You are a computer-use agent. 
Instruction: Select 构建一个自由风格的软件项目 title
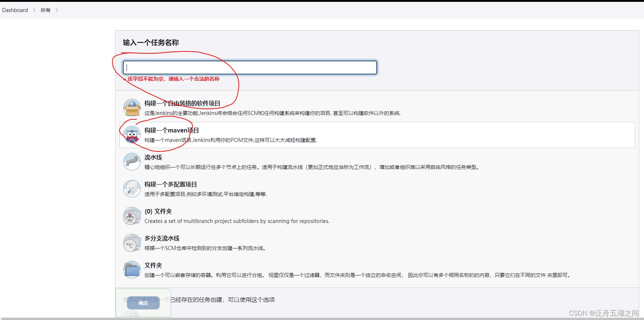[x=182, y=103]
